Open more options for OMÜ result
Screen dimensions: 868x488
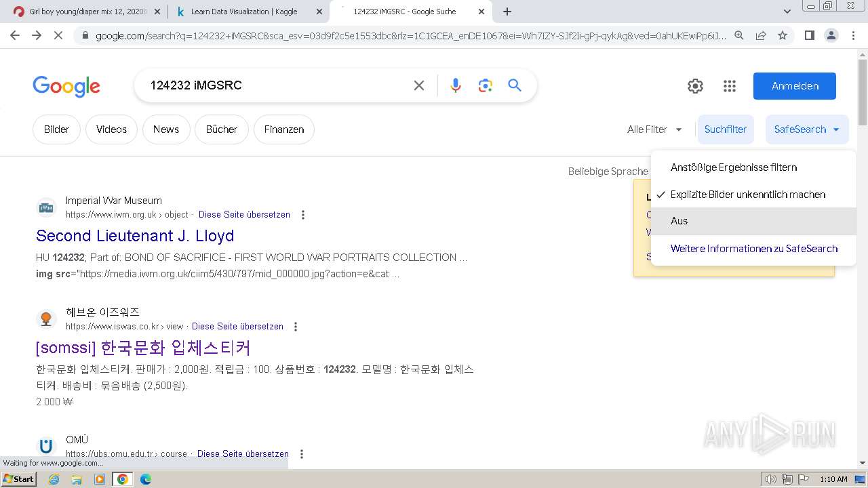tap(302, 454)
